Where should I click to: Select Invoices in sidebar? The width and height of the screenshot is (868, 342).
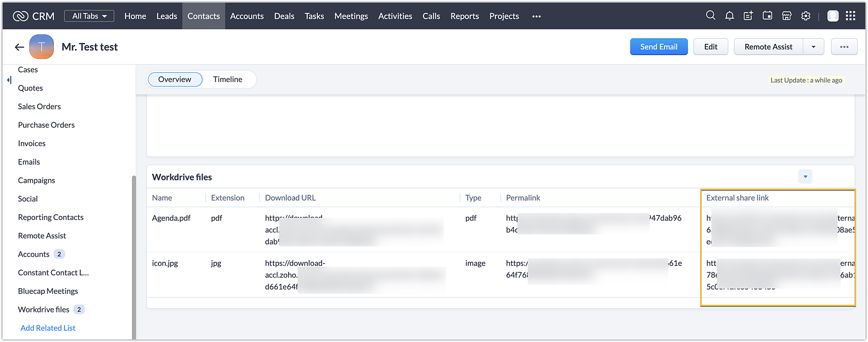coord(32,143)
